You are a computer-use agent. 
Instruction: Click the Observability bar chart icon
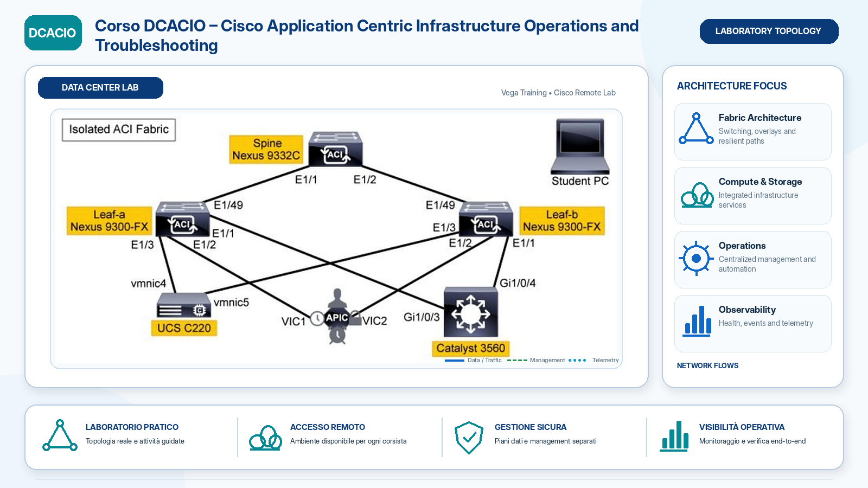click(x=697, y=321)
